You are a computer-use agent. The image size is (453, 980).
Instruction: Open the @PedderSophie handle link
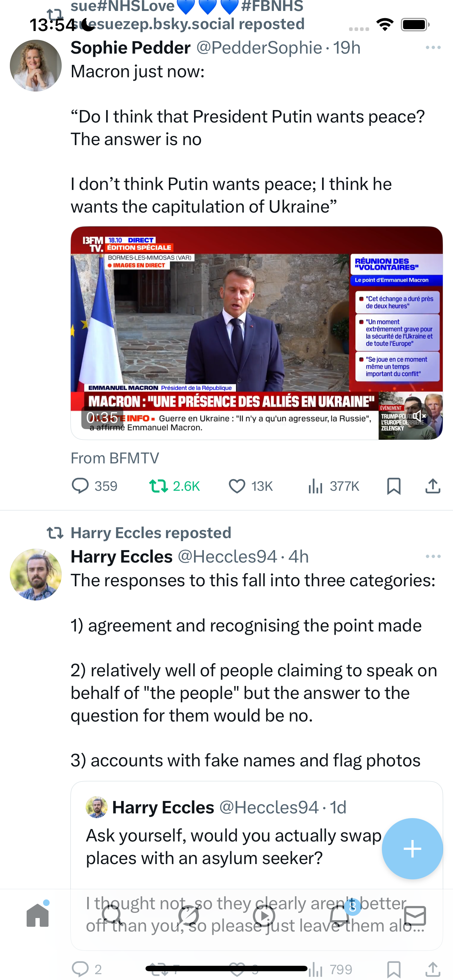tap(259, 48)
